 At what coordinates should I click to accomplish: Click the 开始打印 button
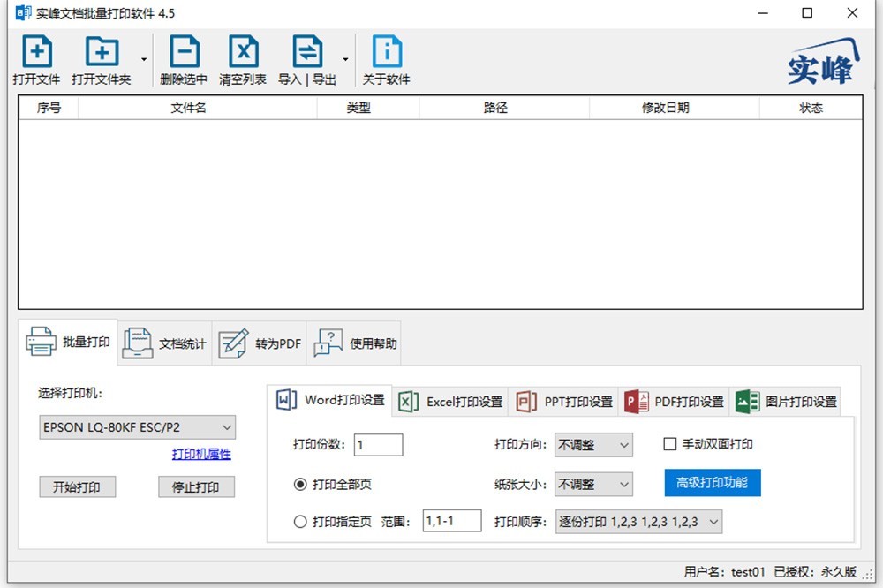[77, 486]
